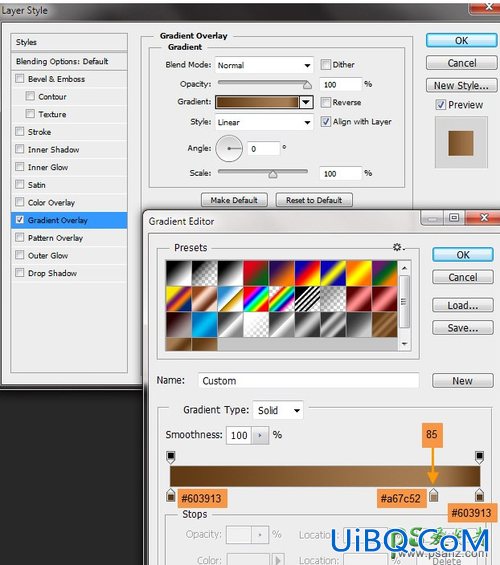500x565 pixels.
Task: Enable the Dither checkbox
Action: [326, 64]
